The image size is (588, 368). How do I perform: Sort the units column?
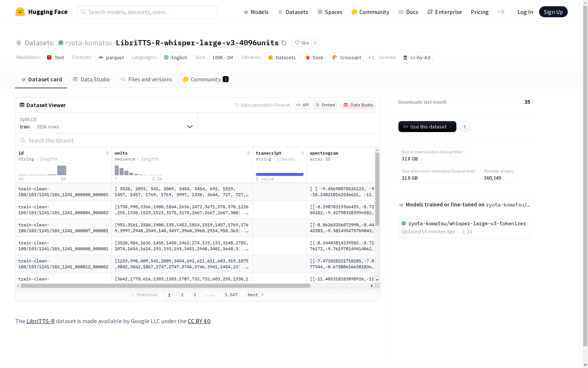pyautogui.click(x=248, y=153)
